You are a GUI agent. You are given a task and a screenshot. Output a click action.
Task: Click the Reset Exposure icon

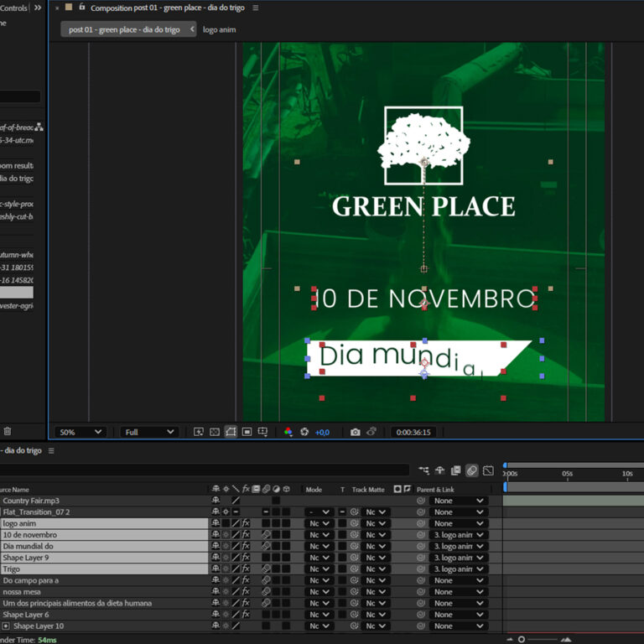click(x=304, y=432)
